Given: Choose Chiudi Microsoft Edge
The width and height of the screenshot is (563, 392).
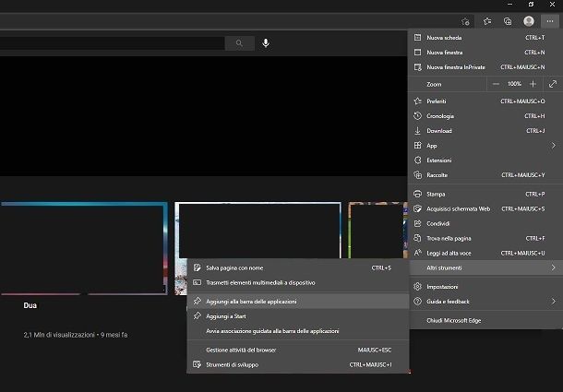Looking at the screenshot, I should point(485,320).
